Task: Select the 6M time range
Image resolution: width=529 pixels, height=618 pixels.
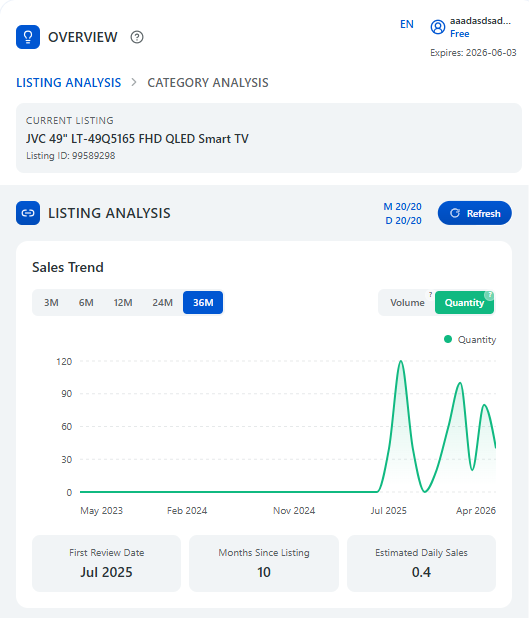Action: 86,303
